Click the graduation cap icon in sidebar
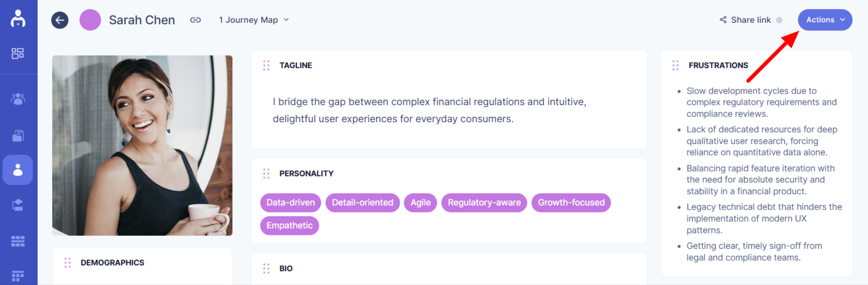The height and width of the screenshot is (285, 868). coord(18,205)
